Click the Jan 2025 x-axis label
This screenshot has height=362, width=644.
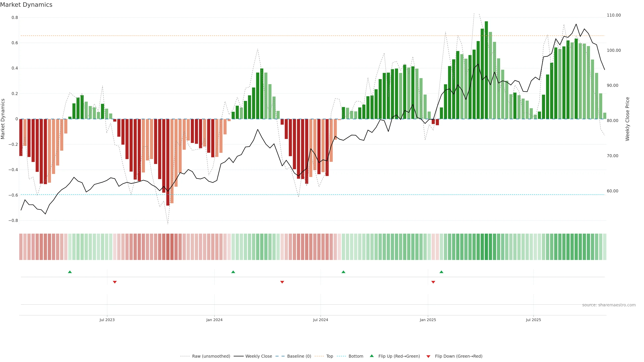tap(428, 320)
